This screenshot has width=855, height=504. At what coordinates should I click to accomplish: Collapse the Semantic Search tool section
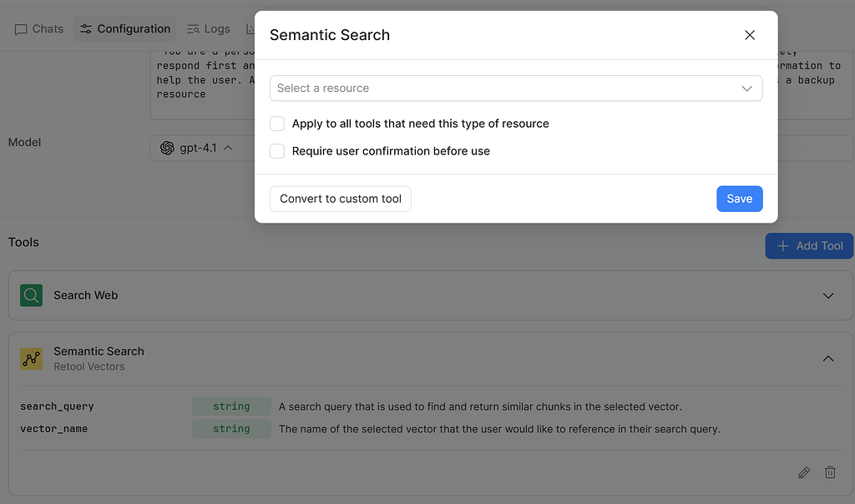pyautogui.click(x=827, y=358)
